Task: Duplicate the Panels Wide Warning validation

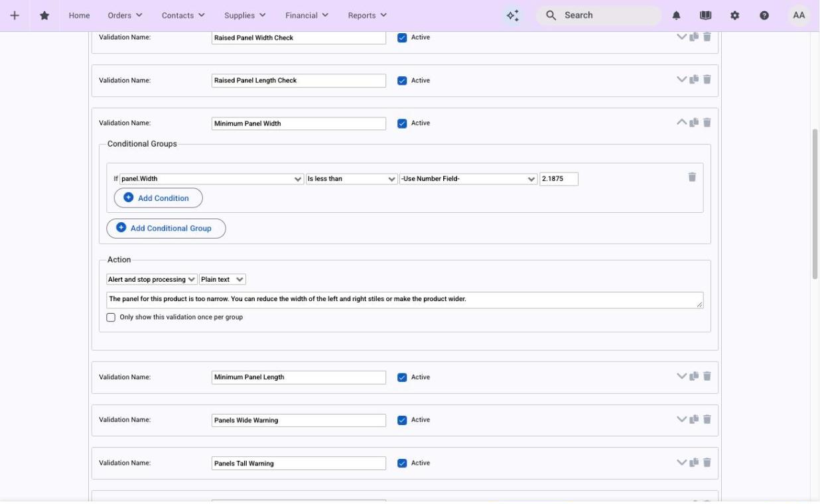Action: pyautogui.click(x=694, y=419)
